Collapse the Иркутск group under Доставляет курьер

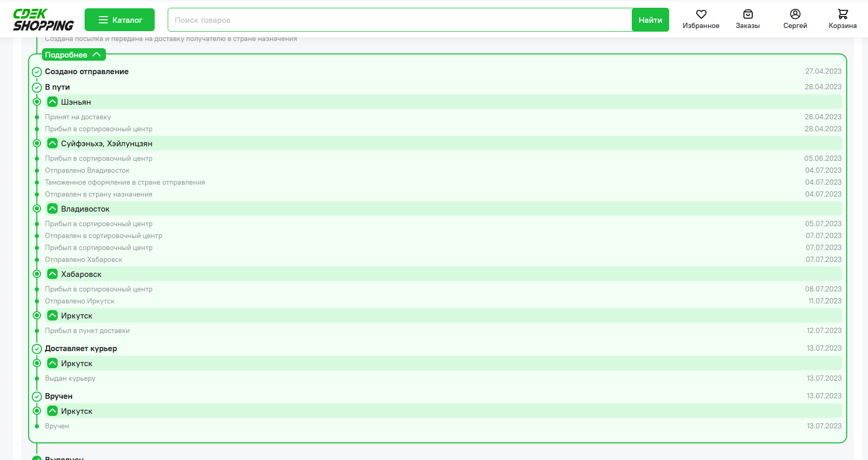[x=52, y=363]
